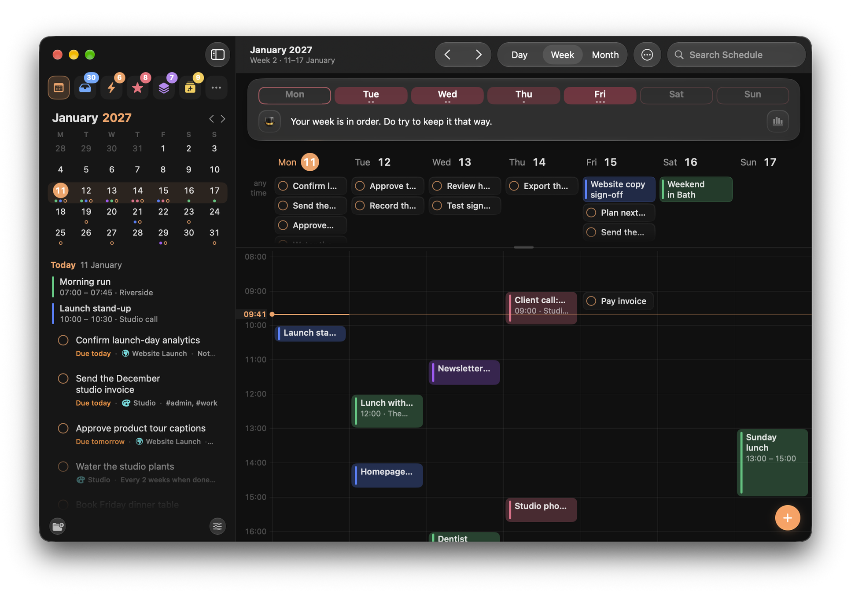Open the stacked layers icon with badge 7
The image size is (851, 616).
pos(164,88)
